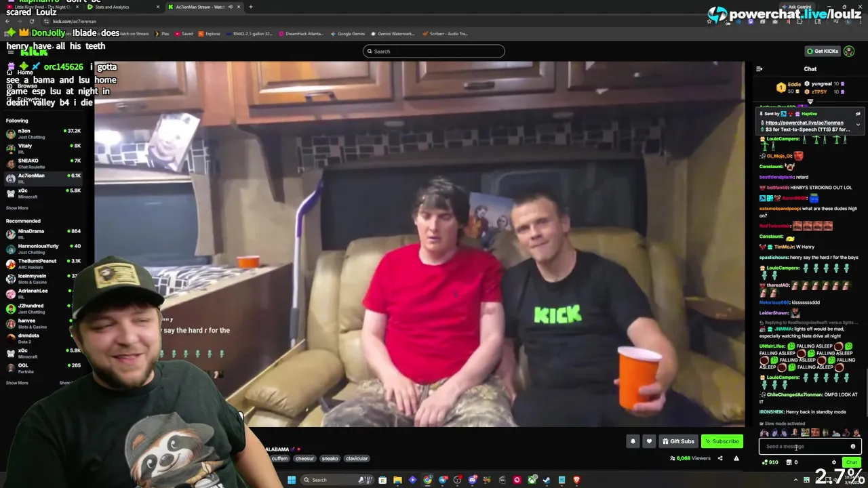Open the Vitaly channel in Following

(x=43, y=148)
